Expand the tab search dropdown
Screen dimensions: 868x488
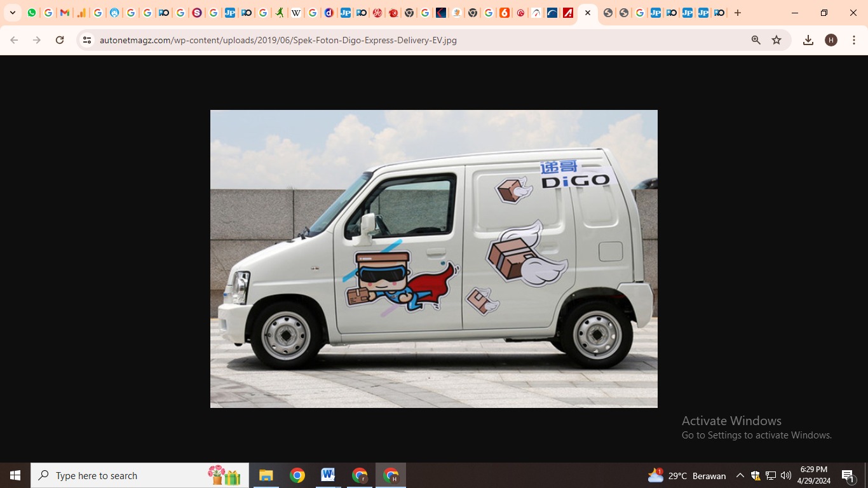[x=13, y=13]
